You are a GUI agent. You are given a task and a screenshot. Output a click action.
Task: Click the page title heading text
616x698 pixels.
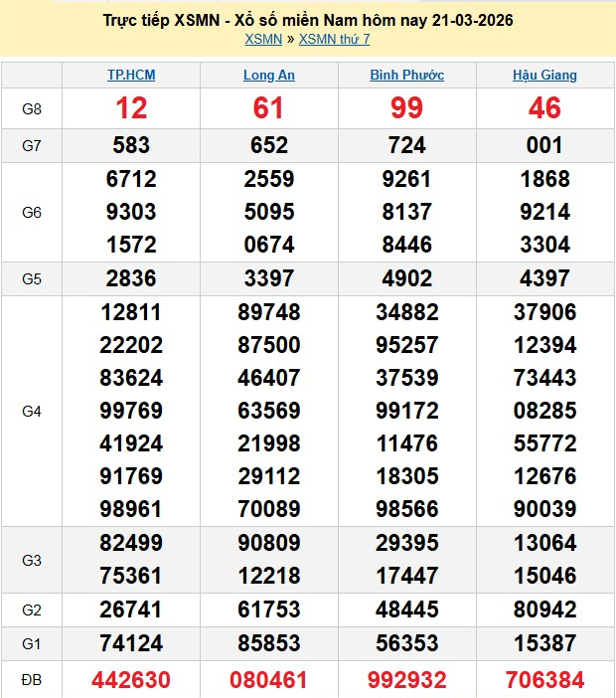click(x=308, y=20)
